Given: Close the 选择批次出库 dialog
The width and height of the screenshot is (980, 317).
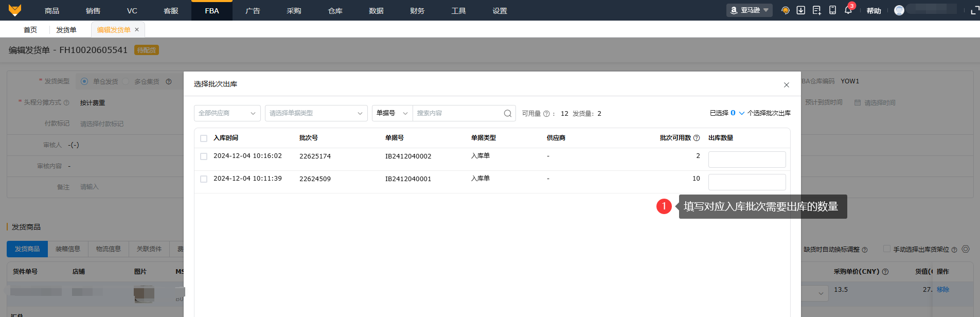Looking at the screenshot, I should click(786, 85).
